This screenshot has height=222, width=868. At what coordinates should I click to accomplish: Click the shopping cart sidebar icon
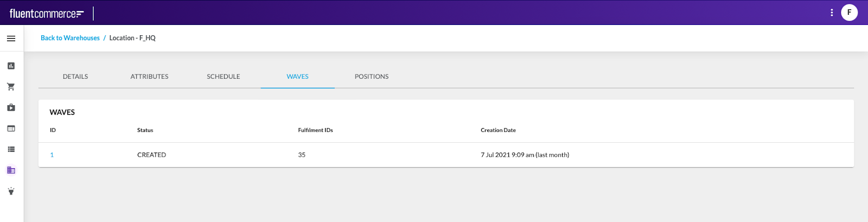[11, 87]
